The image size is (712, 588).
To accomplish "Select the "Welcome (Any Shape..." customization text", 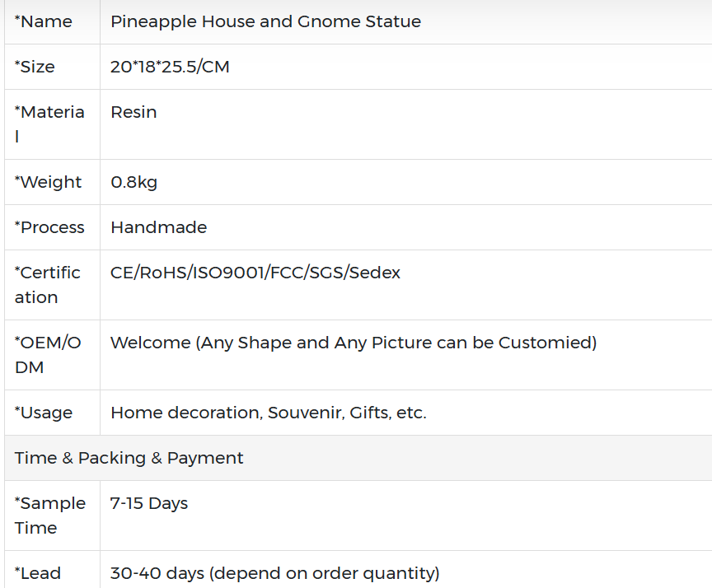I will point(354,343).
